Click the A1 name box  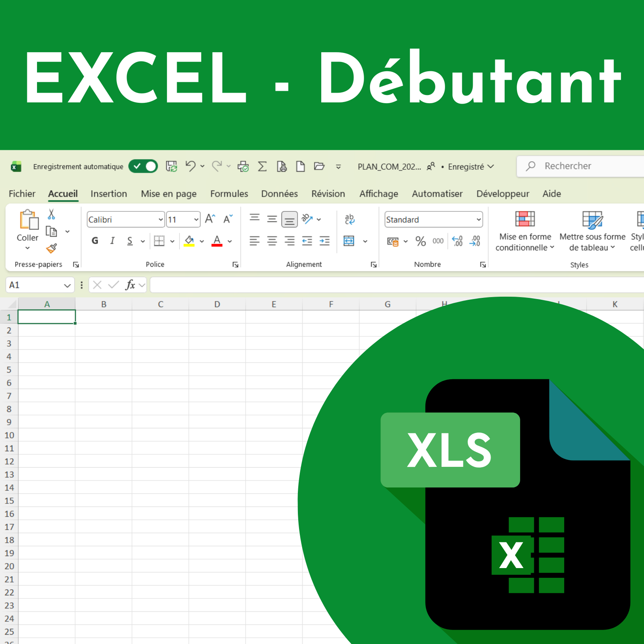[40, 285]
